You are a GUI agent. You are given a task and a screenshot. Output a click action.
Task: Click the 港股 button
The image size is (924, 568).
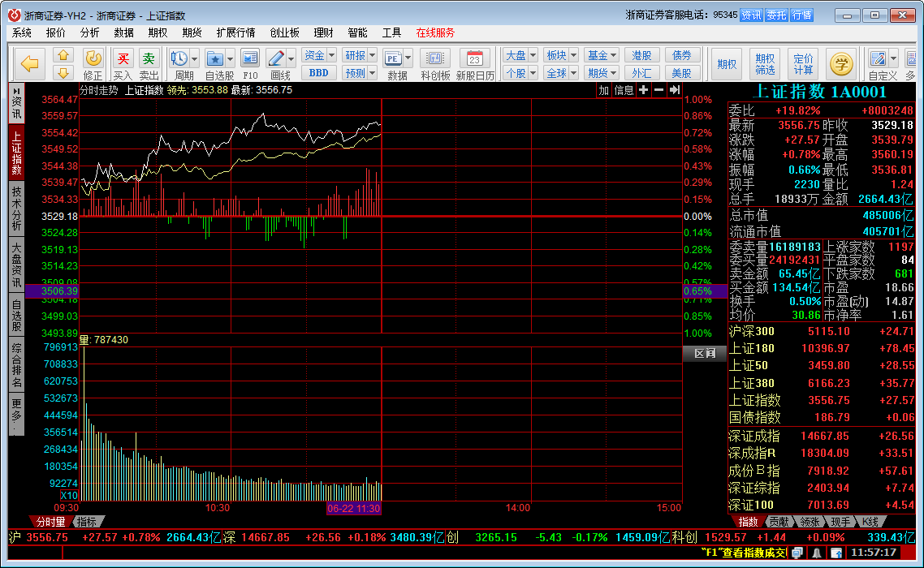click(641, 55)
